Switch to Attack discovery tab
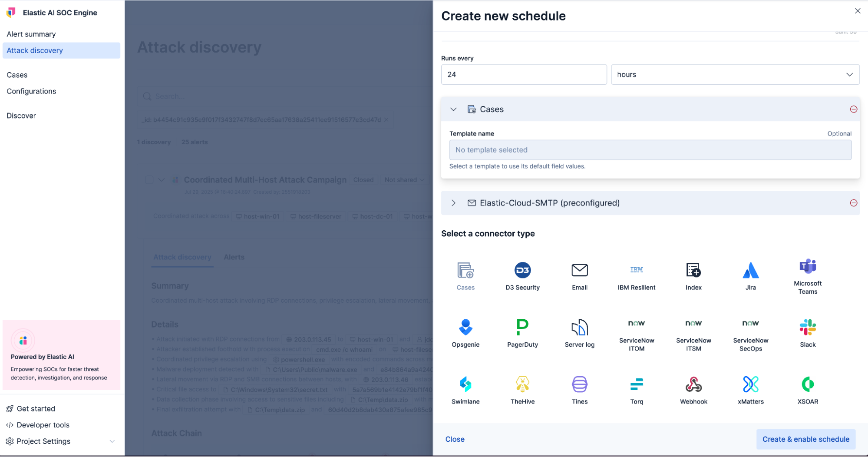868x457 pixels. (182, 257)
